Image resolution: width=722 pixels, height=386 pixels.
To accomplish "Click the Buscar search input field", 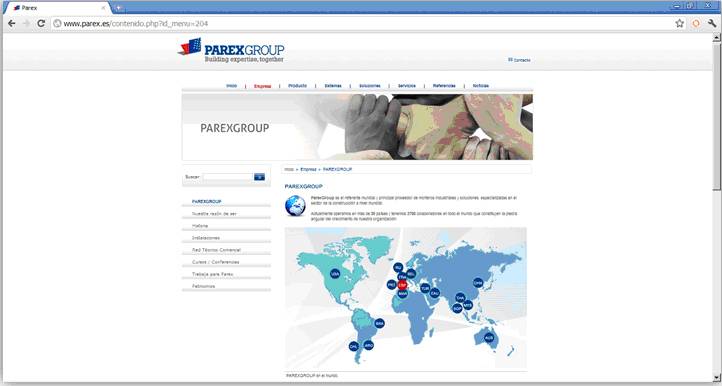I will 227,177.
